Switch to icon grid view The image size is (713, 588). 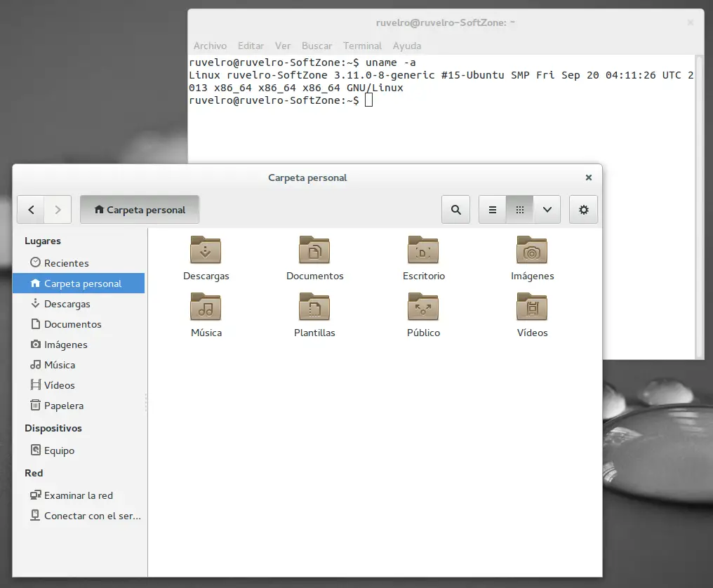point(519,209)
